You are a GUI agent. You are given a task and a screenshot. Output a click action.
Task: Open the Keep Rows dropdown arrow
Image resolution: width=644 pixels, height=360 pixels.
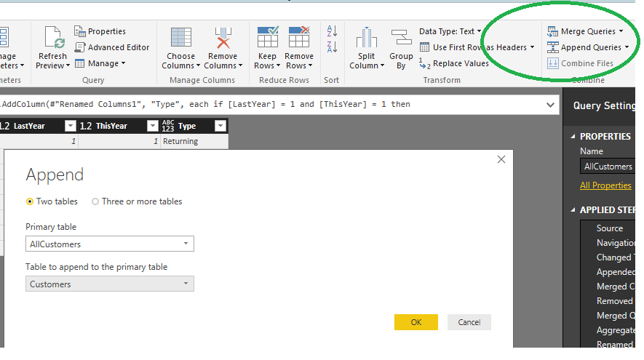coord(278,65)
